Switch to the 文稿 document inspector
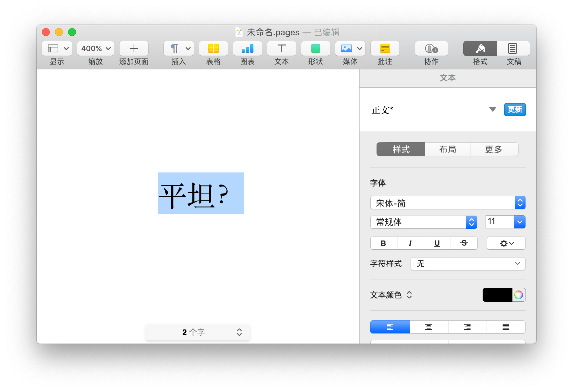 [x=513, y=48]
